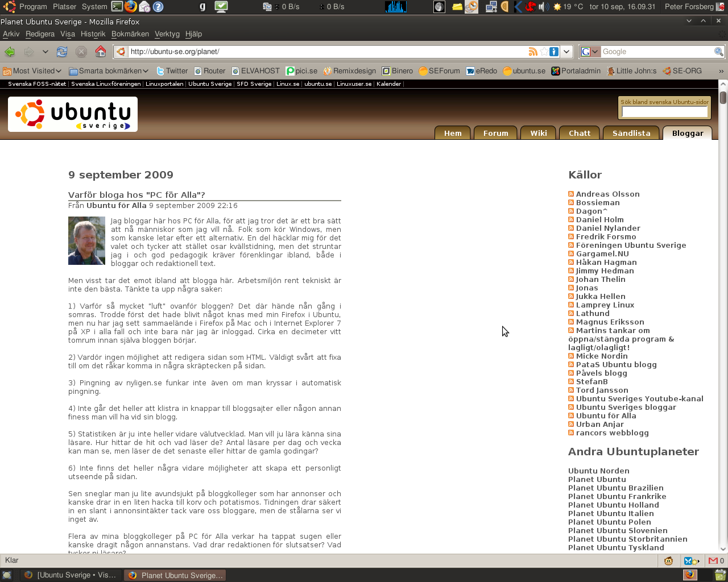The height and width of the screenshot is (582, 728).
Task: Open the Arkiv menu
Action: 11,34
